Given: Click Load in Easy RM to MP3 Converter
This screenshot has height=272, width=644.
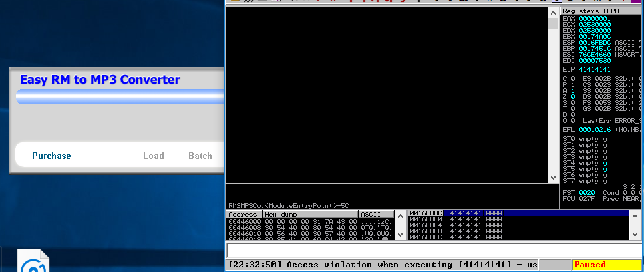Looking at the screenshot, I should click(x=154, y=156).
